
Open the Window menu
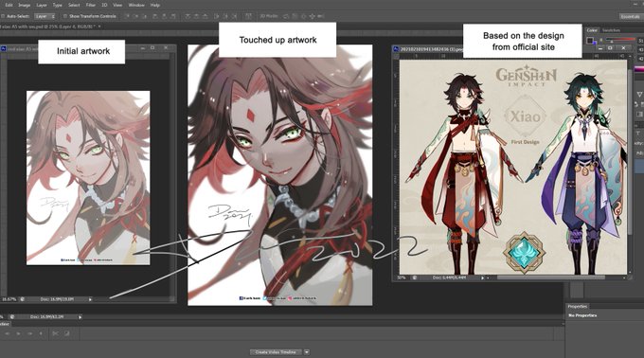click(136, 5)
